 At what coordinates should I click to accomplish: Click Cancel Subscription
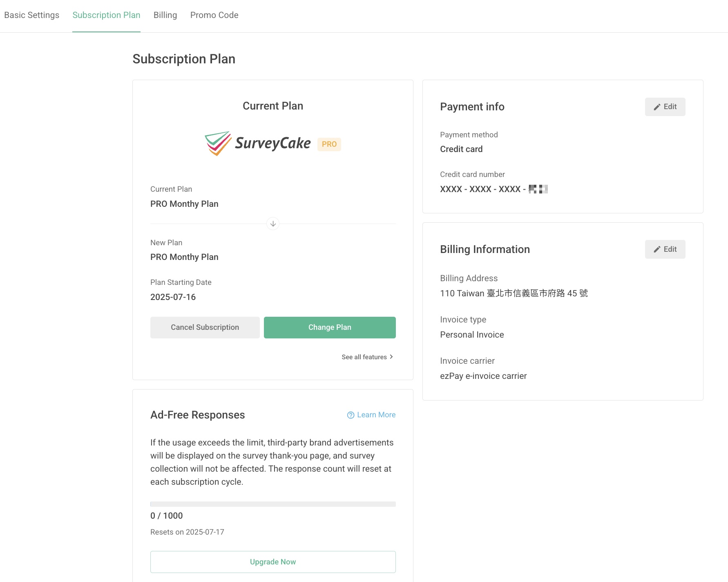coord(205,327)
